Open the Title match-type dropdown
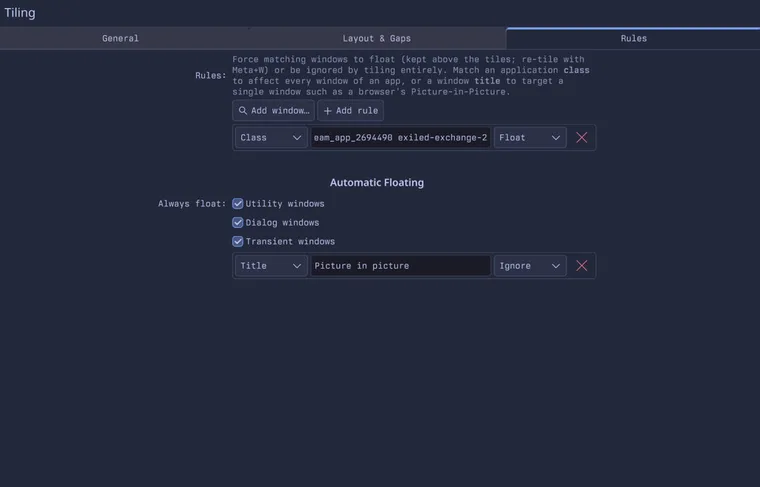The height and width of the screenshot is (487, 760). point(271,266)
